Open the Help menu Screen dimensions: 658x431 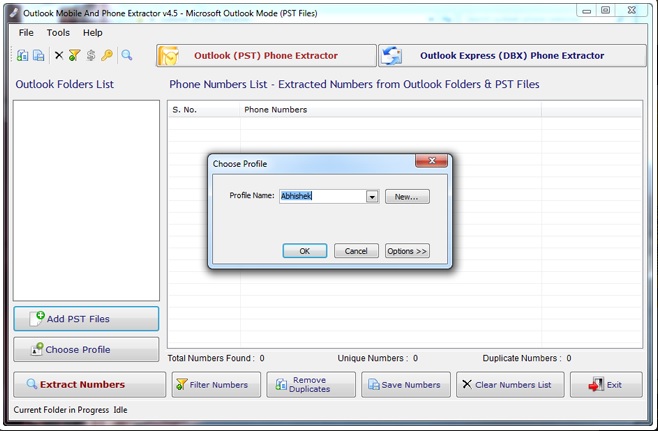click(x=92, y=33)
